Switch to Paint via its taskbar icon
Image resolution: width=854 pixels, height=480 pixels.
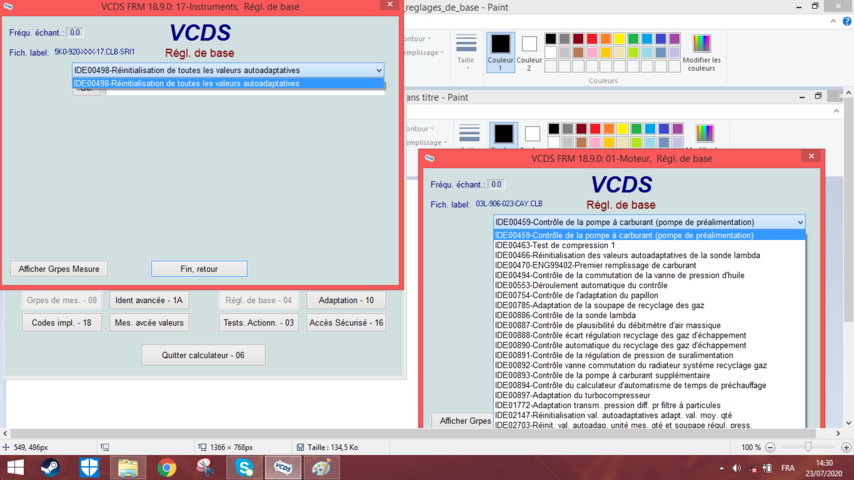point(322,468)
